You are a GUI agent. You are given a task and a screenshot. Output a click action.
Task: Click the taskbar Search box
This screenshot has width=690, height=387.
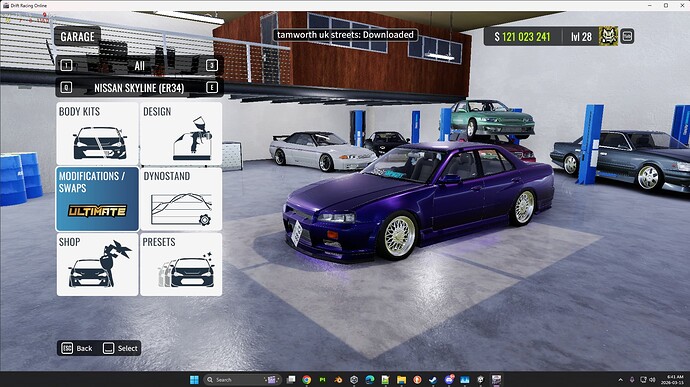pyautogui.click(x=242, y=380)
